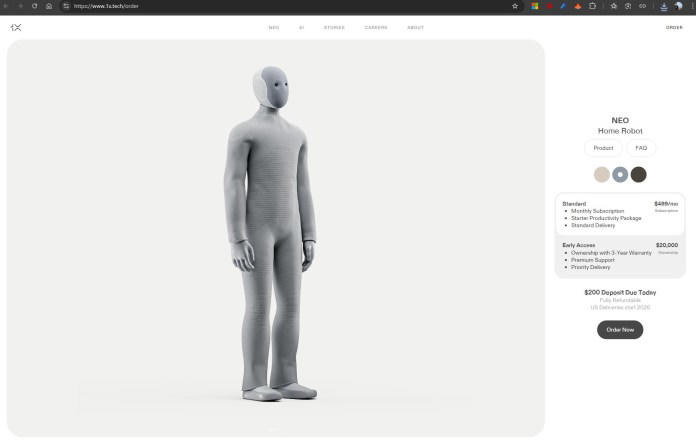Open the orange extension icon
696x440 pixels.
[577, 6]
